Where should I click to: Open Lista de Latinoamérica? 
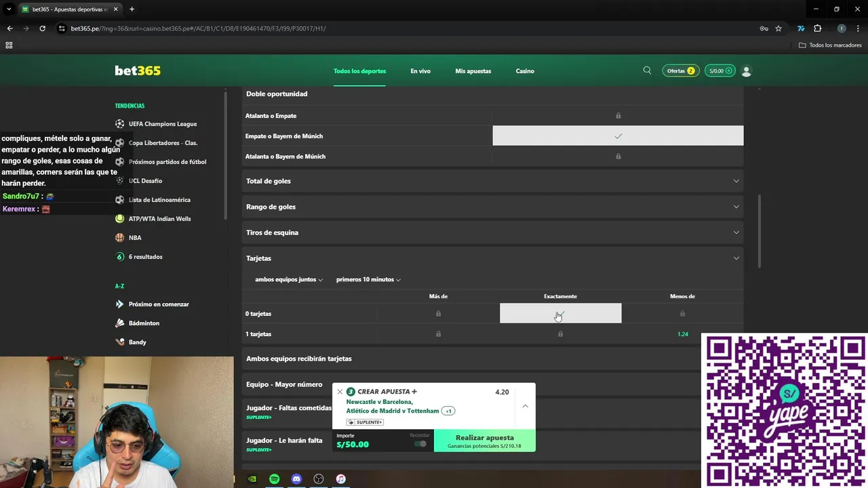[x=159, y=200]
